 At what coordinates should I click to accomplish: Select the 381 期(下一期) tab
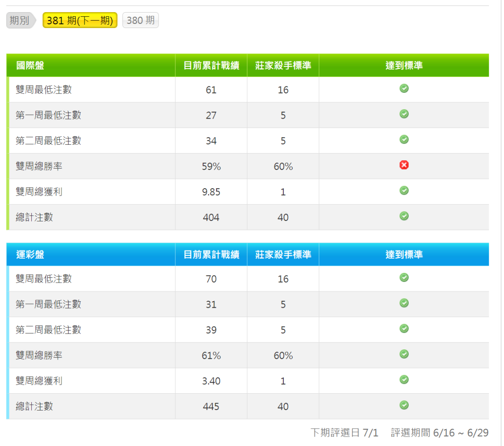tap(80, 21)
